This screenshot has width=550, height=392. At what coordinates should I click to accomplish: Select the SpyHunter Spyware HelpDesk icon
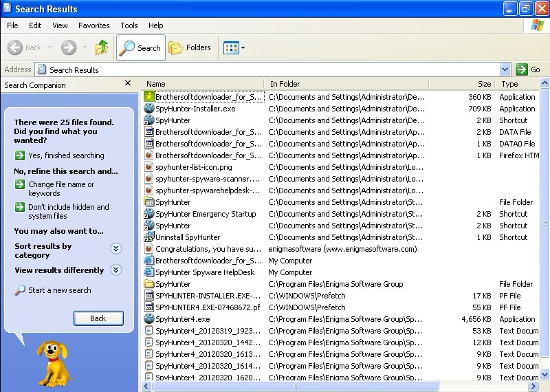pyautogui.click(x=149, y=272)
